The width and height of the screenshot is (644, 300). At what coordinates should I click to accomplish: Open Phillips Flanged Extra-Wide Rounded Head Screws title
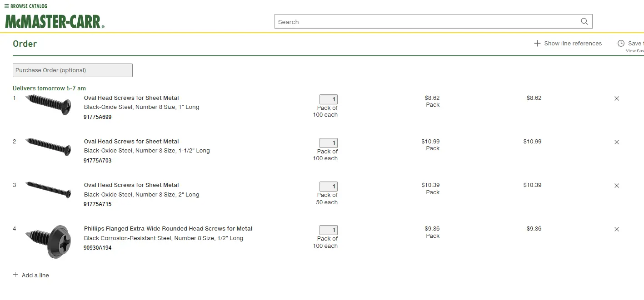pyautogui.click(x=168, y=229)
